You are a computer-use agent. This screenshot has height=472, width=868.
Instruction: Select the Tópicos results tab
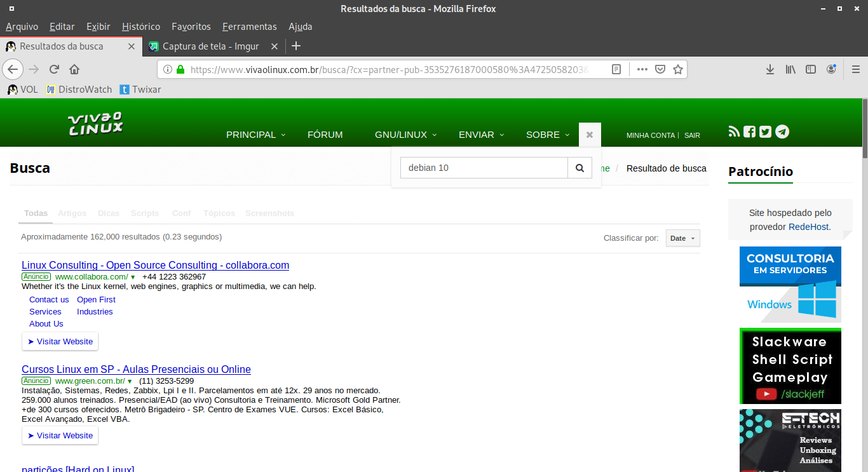219,213
